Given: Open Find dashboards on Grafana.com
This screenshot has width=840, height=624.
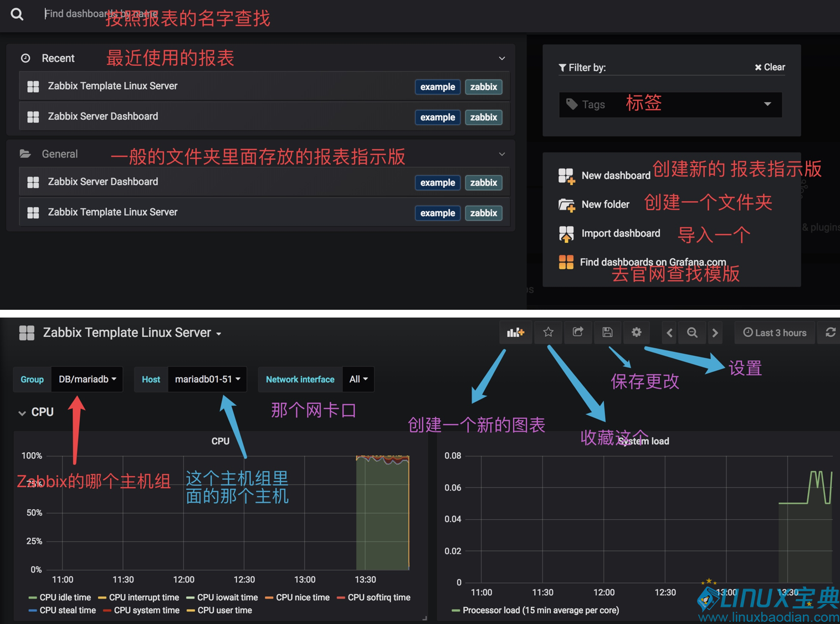Looking at the screenshot, I should [653, 262].
